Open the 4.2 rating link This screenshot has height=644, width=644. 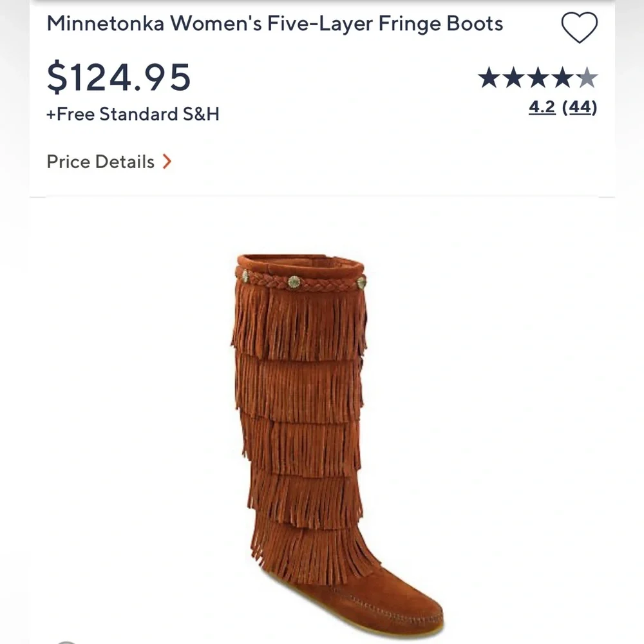541,106
